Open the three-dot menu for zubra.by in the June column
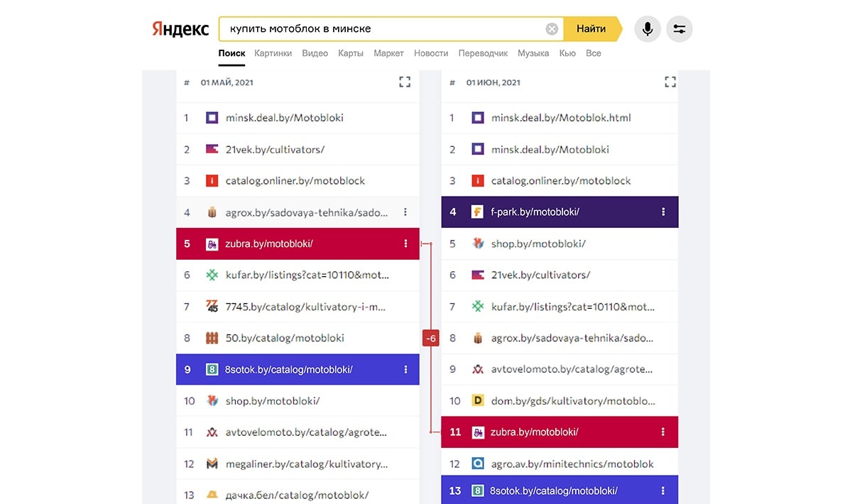 point(663,432)
